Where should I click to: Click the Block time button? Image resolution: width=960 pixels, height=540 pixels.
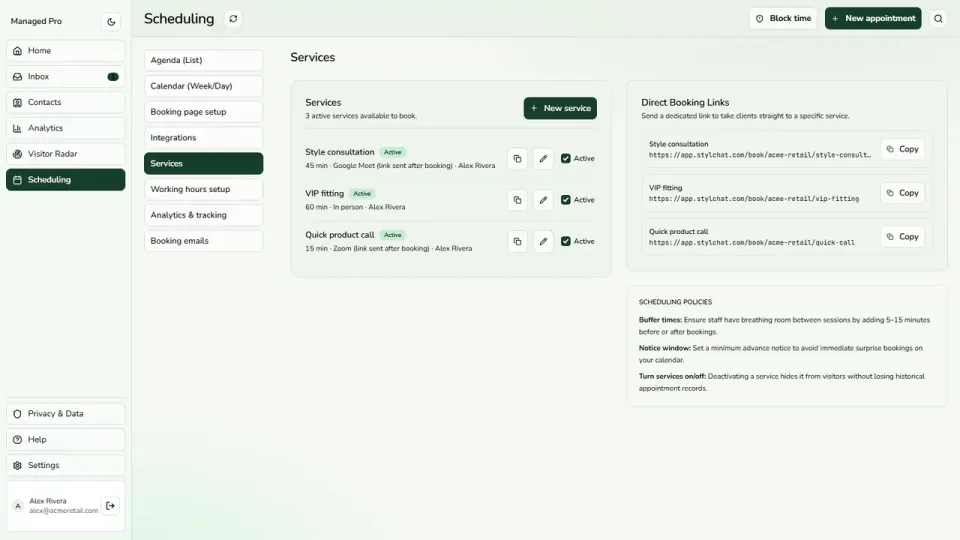783,18
